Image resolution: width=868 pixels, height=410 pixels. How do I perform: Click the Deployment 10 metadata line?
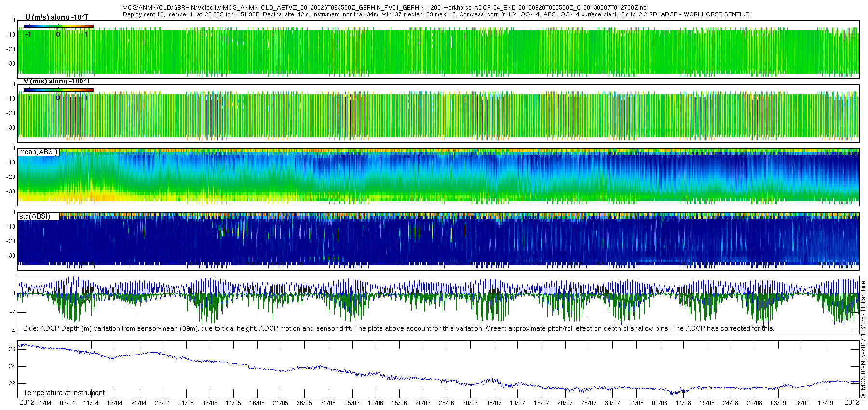(437, 14)
